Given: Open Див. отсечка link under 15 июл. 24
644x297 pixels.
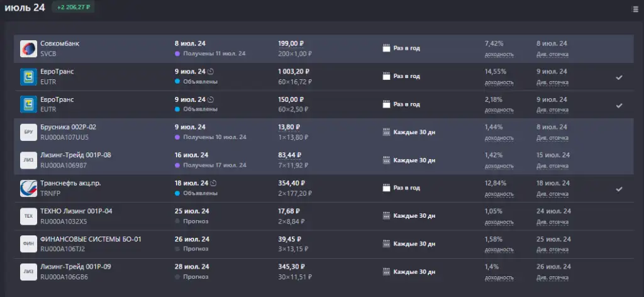Looking at the screenshot, I should click(x=552, y=166).
